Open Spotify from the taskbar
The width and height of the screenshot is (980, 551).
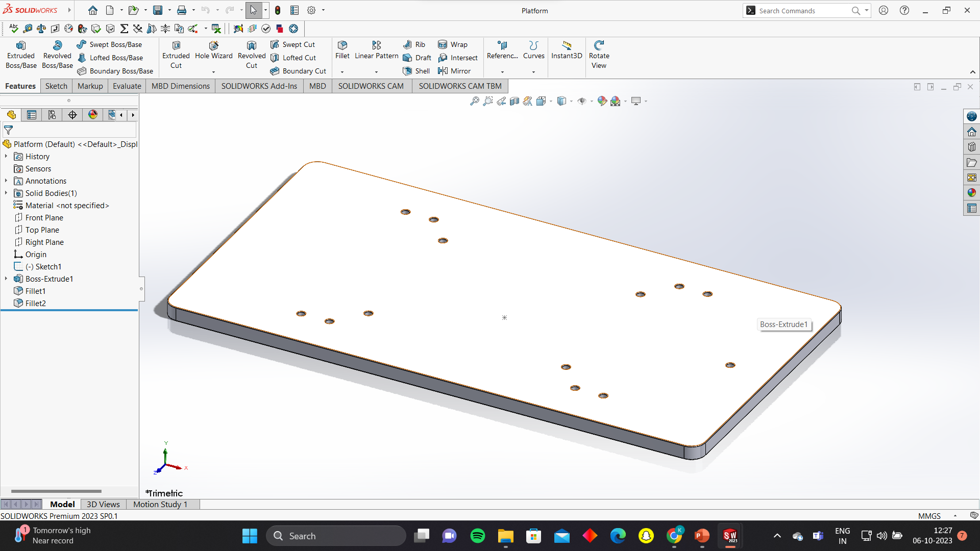(478, 536)
